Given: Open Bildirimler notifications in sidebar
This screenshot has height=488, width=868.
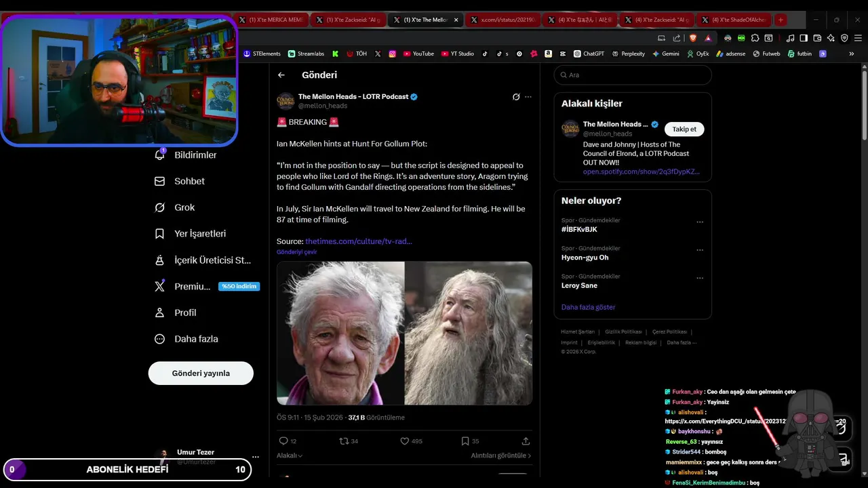Looking at the screenshot, I should tap(186, 155).
